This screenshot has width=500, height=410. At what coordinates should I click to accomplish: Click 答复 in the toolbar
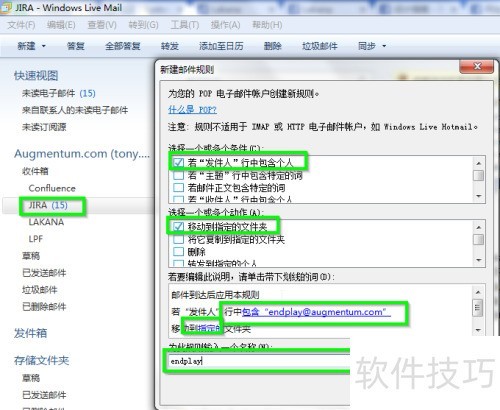coord(76,46)
